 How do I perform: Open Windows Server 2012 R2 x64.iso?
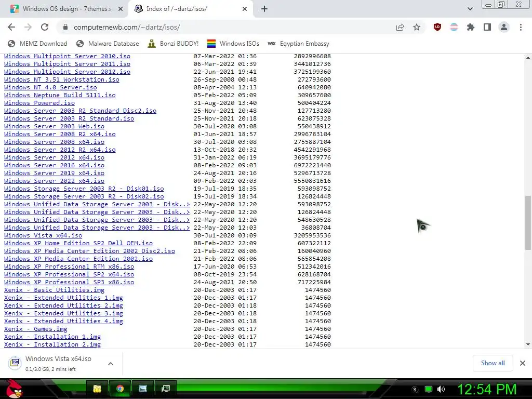coord(60,150)
